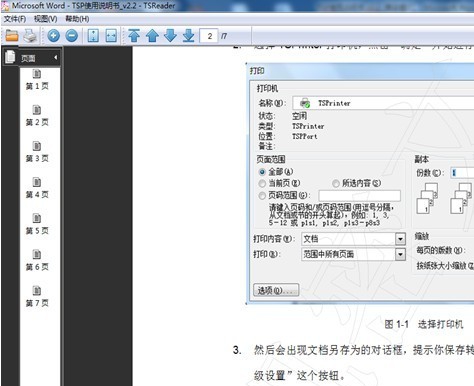Select thumbnail 第 2 页
474x386 pixels.
coord(37,116)
